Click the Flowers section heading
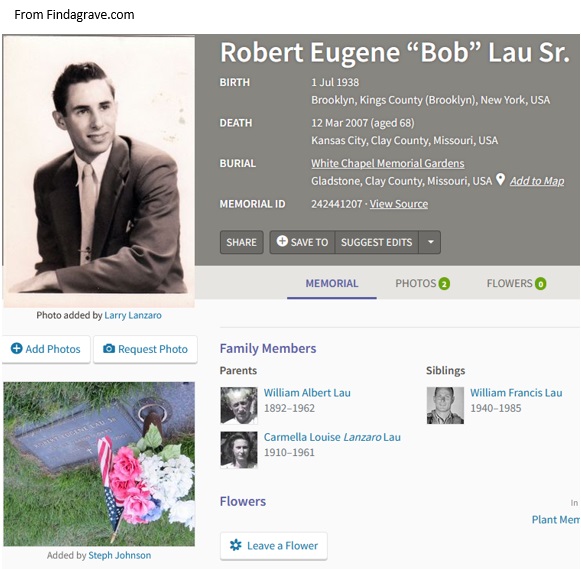This screenshot has width=581, height=569. point(243,501)
